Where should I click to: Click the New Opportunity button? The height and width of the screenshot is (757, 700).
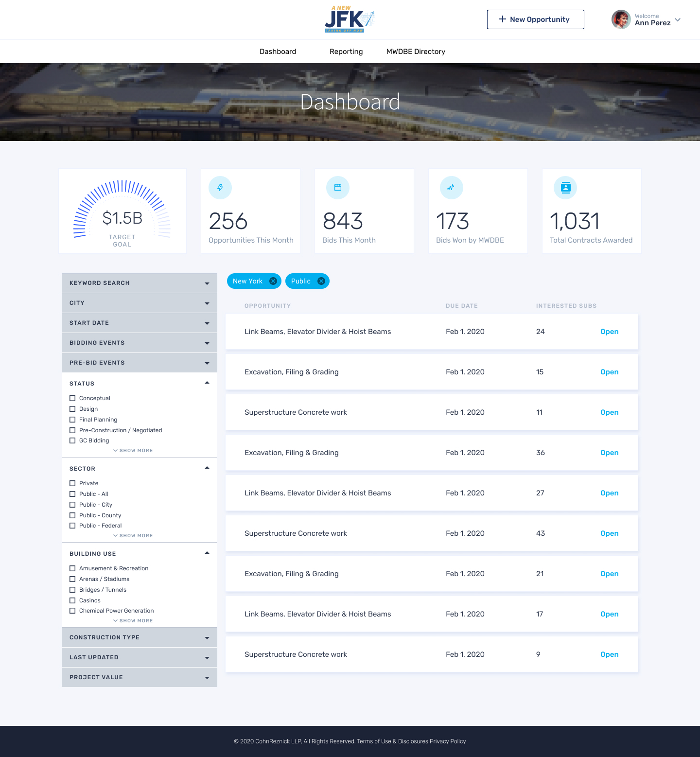tap(535, 19)
